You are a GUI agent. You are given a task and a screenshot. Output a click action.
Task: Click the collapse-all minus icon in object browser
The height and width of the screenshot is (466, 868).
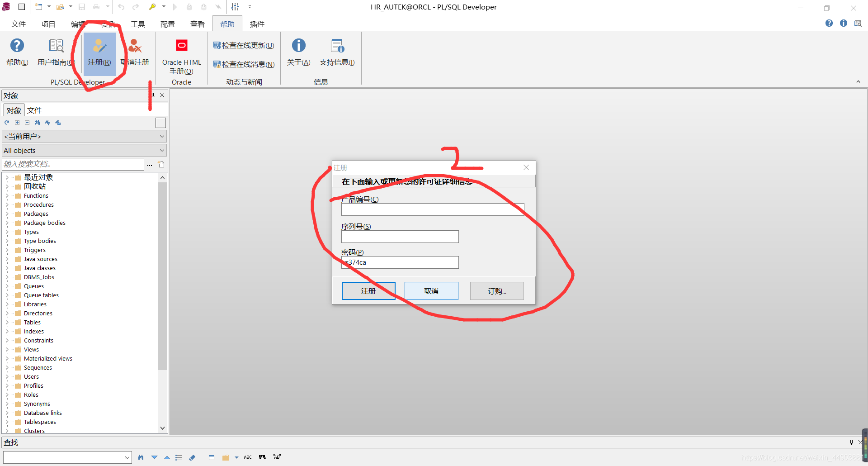tap(27, 123)
